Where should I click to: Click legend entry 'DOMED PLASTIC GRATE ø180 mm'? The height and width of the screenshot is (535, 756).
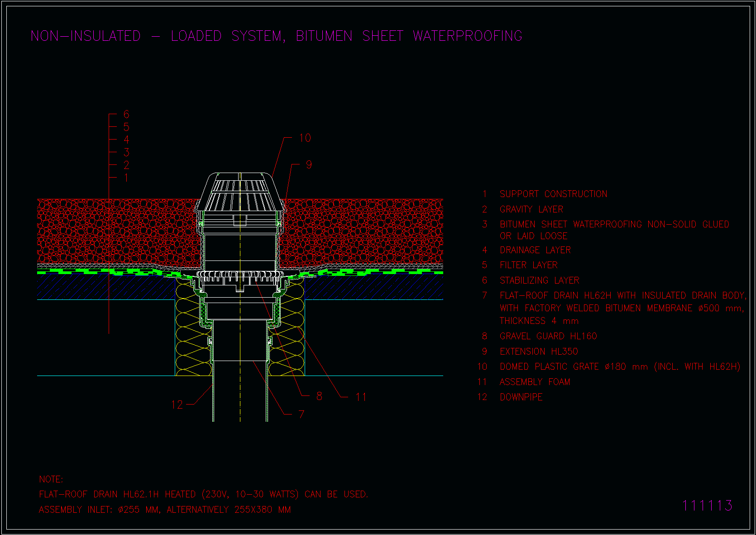pyautogui.click(x=620, y=366)
